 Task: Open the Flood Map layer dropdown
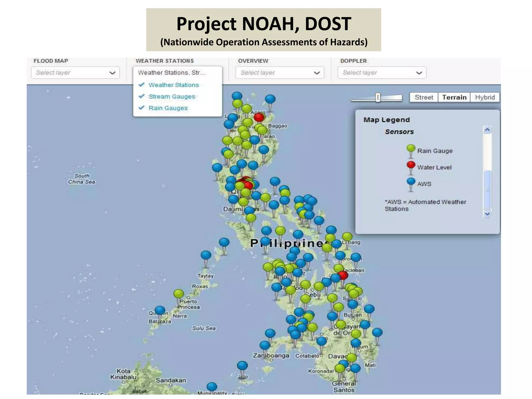point(75,73)
